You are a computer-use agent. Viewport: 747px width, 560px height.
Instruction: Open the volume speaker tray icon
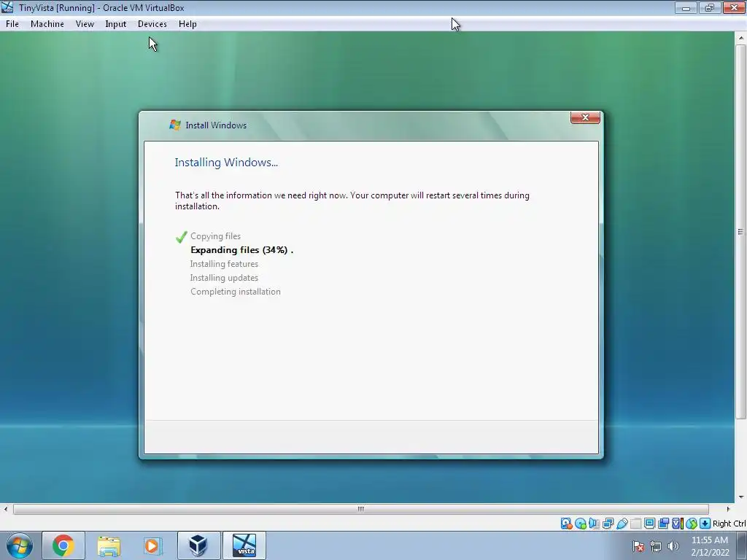[673, 546]
